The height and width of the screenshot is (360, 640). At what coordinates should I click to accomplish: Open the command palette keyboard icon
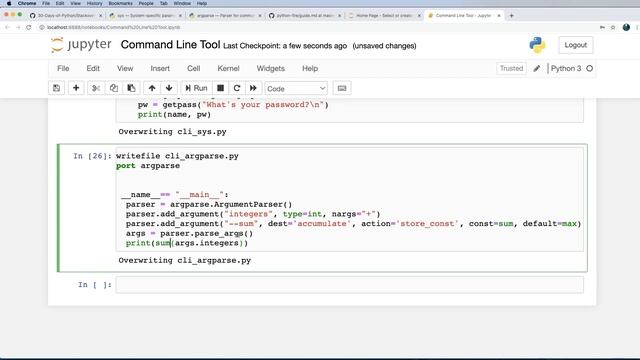(342, 88)
